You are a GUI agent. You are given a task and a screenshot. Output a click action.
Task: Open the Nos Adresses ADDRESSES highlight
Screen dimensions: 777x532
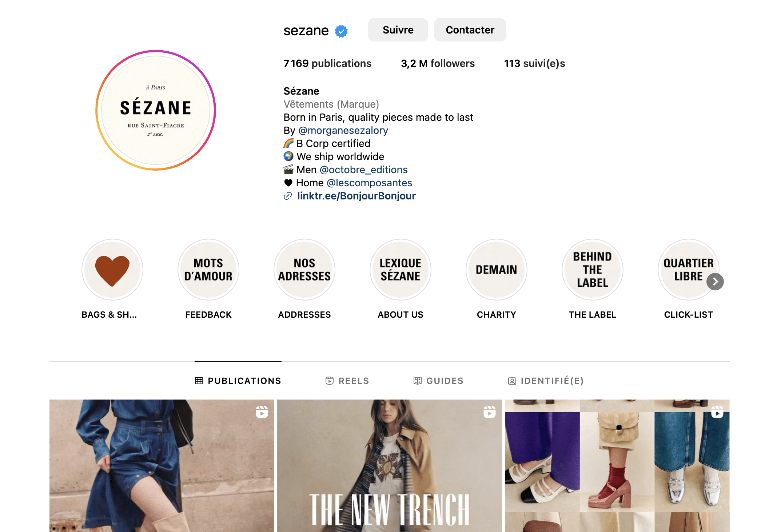pyautogui.click(x=304, y=270)
